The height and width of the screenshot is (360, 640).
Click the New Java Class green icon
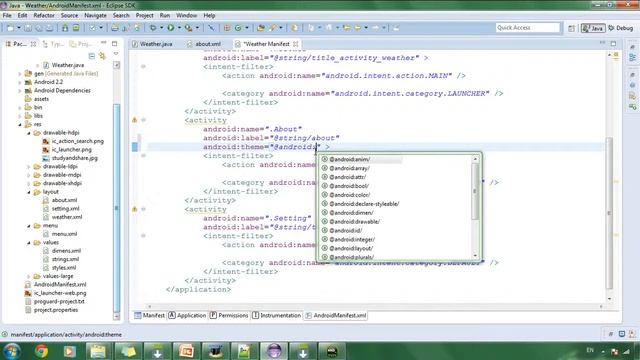pyautogui.click(x=238, y=28)
